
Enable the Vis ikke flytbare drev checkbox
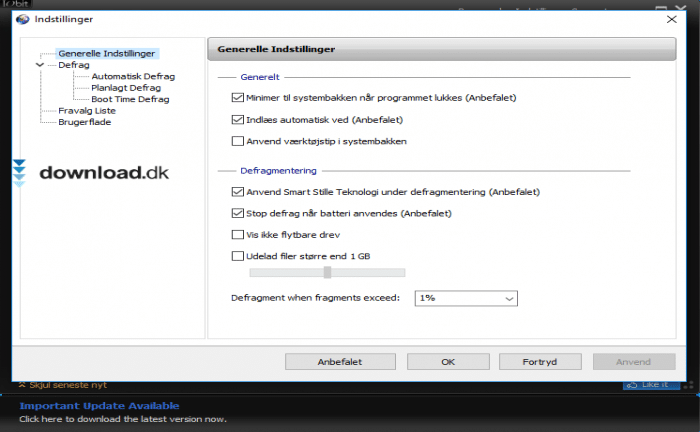[x=237, y=235]
